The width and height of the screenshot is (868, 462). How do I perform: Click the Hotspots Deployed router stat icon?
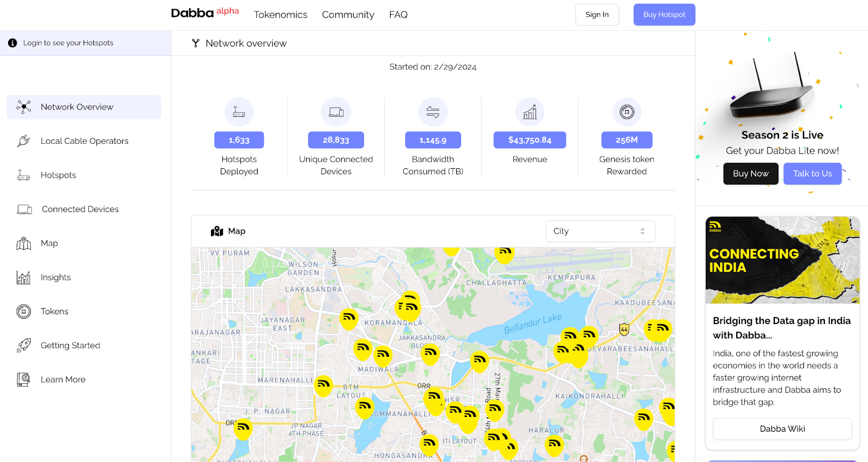[239, 112]
